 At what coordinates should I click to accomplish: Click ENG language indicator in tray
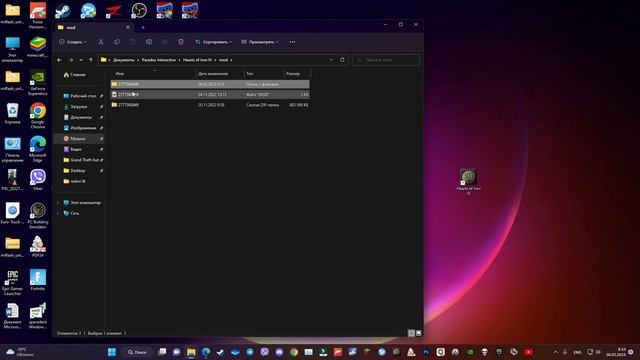(577, 352)
